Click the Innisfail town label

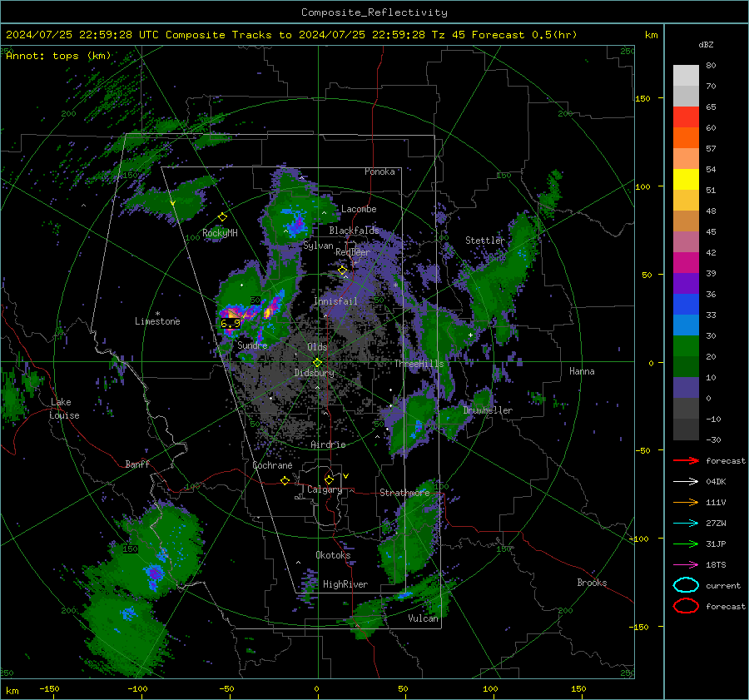pyautogui.click(x=335, y=301)
